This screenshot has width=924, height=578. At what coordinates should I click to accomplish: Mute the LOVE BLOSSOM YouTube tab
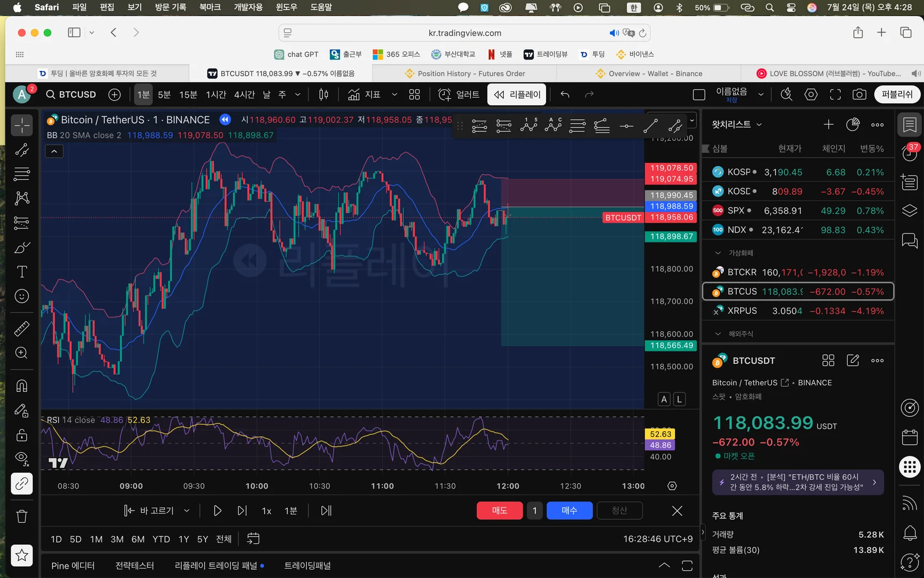coord(916,73)
